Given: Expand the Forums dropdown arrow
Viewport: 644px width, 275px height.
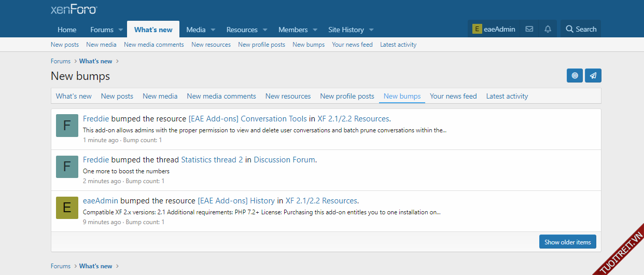Looking at the screenshot, I should [x=120, y=30].
